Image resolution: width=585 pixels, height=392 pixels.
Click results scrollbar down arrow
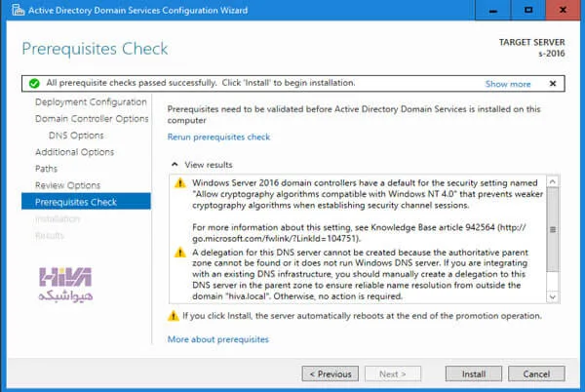point(553,296)
